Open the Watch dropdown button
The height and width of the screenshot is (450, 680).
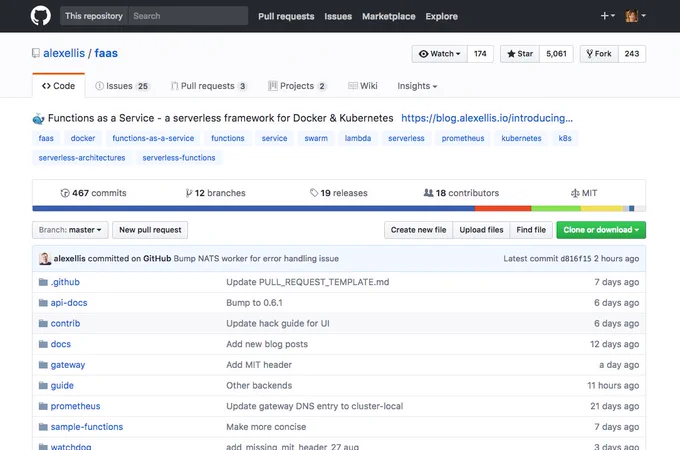[x=439, y=54]
